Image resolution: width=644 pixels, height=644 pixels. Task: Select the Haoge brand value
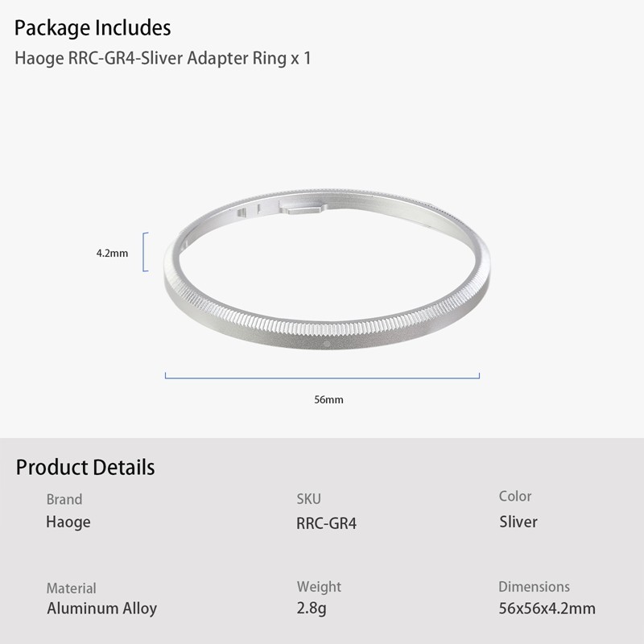[68, 522]
